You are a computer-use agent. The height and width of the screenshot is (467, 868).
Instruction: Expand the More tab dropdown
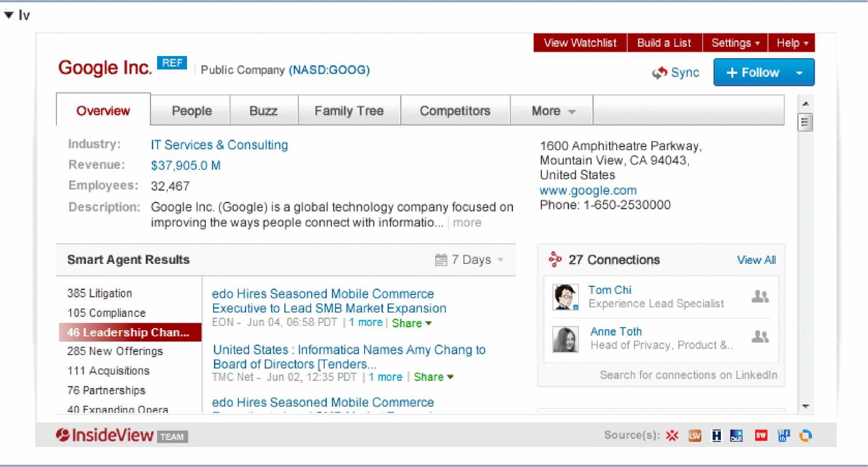[x=552, y=110]
